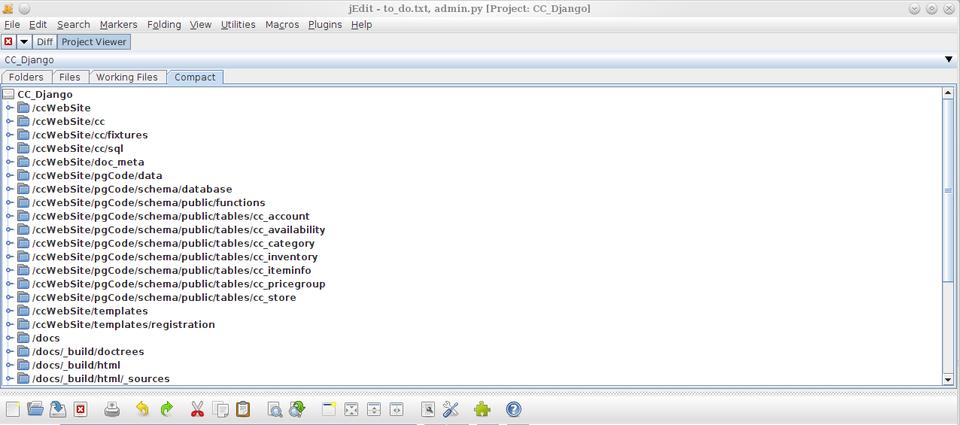Click the /ccWebSite/doc_meta folder icon
The image size is (960, 425).
(x=23, y=162)
